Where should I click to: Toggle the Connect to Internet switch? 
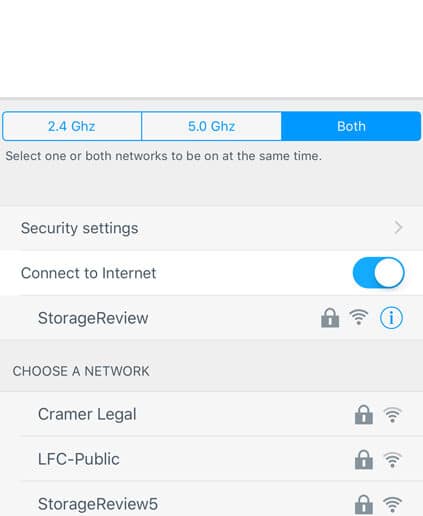coord(378,273)
